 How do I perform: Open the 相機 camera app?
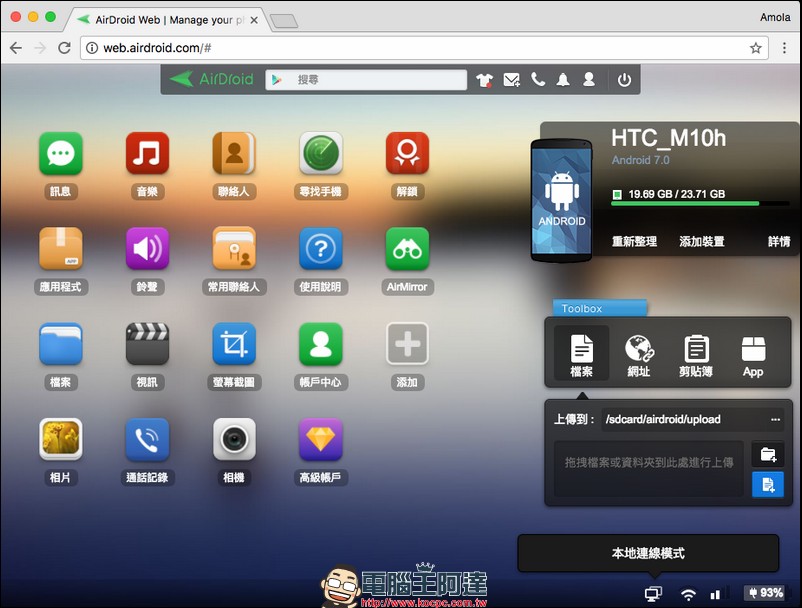234,439
